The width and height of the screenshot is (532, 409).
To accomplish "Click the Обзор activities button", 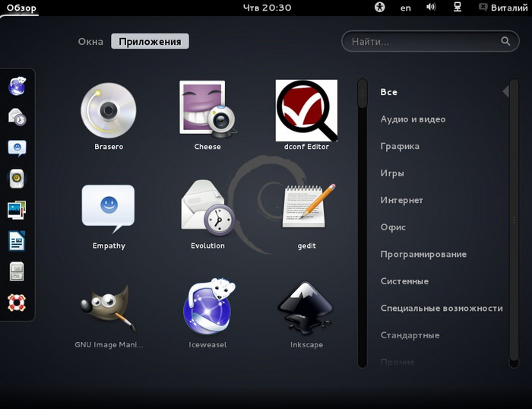I will [x=21, y=8].
